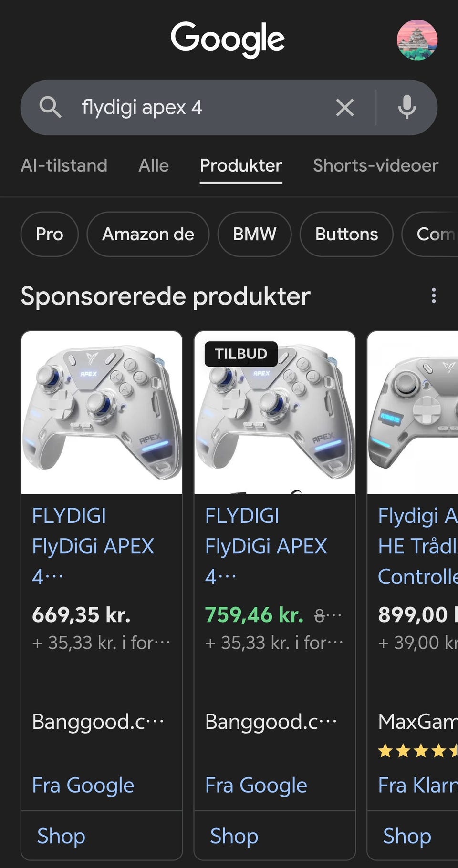The width and height of the screenshot is (458, 868).
Task: Enable the Buttons filter chip
Action: [346, 234]
